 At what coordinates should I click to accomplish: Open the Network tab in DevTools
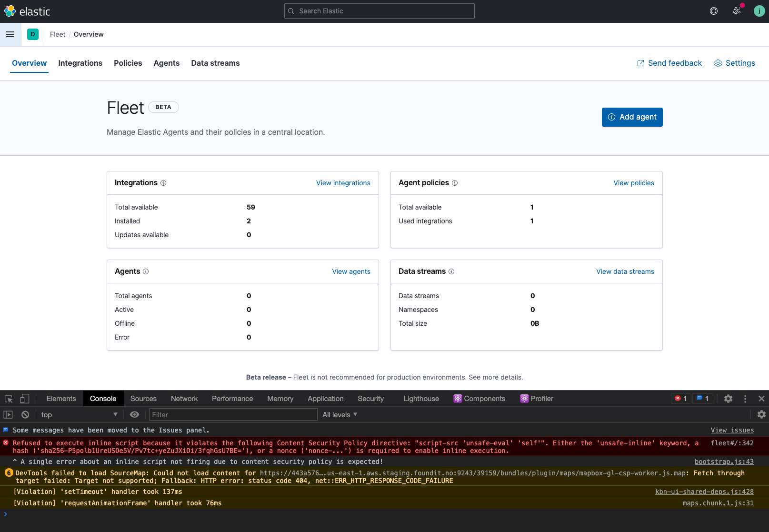184,399
